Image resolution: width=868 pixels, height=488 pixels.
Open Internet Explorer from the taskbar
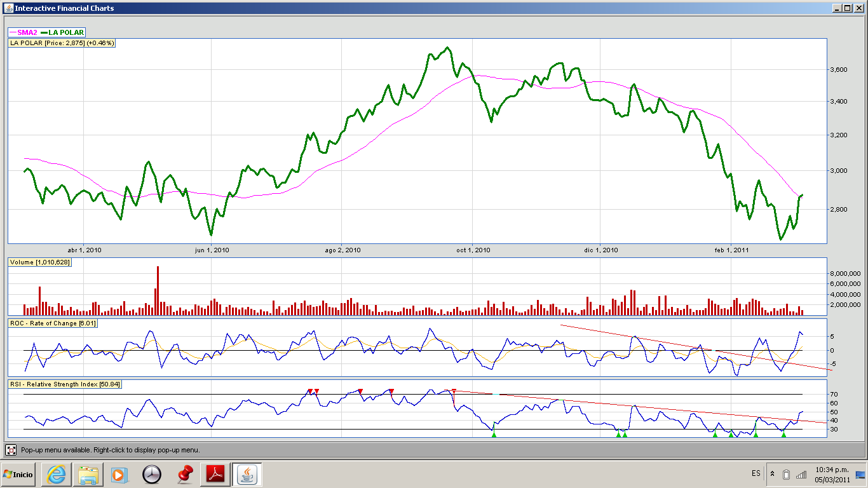[x=55, y=475]
